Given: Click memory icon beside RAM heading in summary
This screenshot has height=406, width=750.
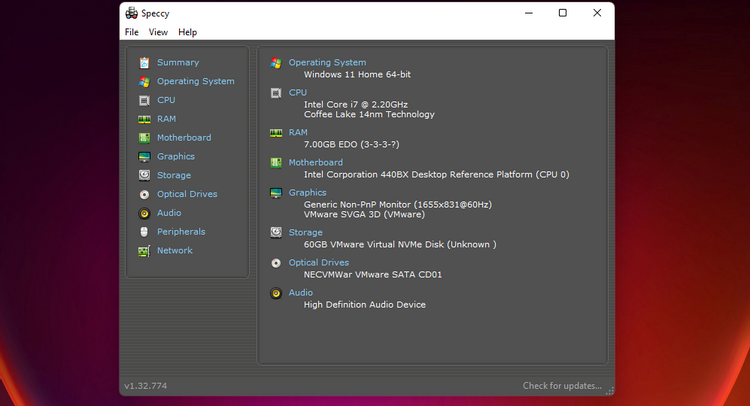Looking at the screenshot, I should 276,133.
